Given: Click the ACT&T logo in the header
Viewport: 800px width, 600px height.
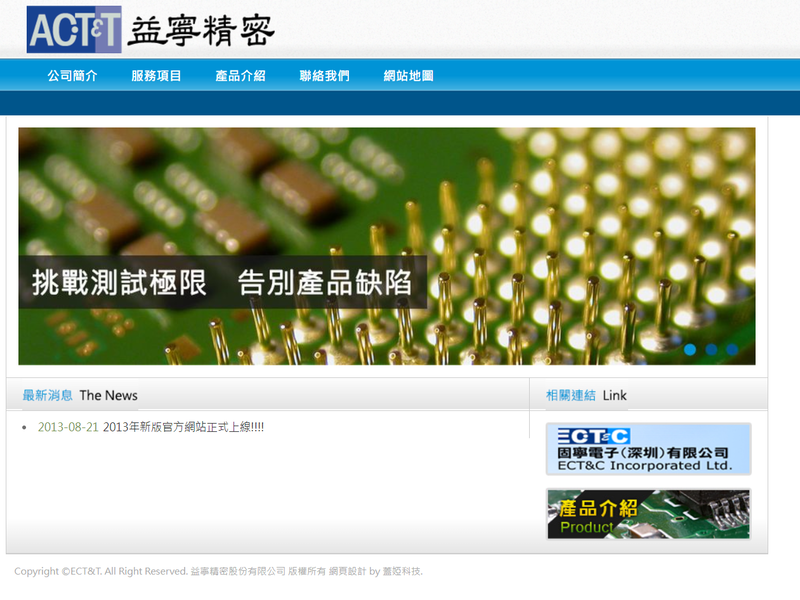Looking at the screenshot, I should coord(74,29).
